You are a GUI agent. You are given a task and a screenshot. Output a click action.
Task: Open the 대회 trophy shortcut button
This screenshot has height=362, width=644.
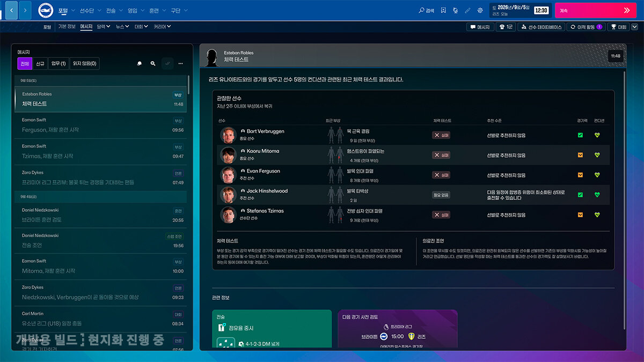coord(618,27)
